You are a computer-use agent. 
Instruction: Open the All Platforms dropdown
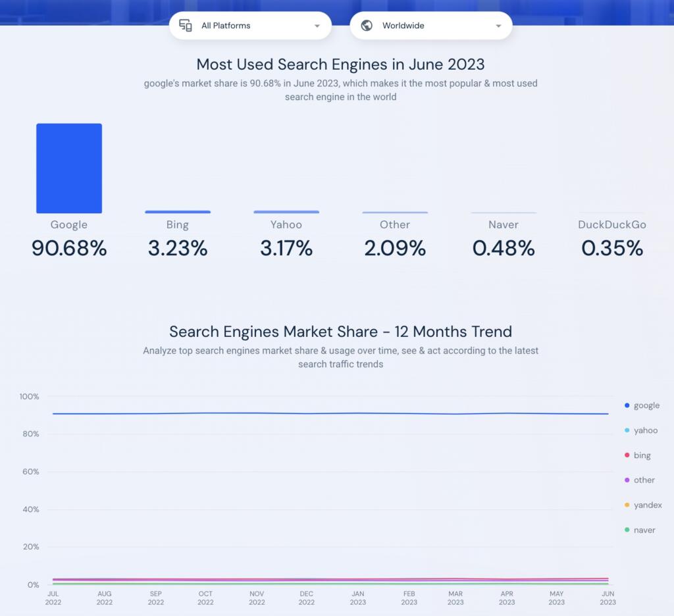tap(250, 26)
